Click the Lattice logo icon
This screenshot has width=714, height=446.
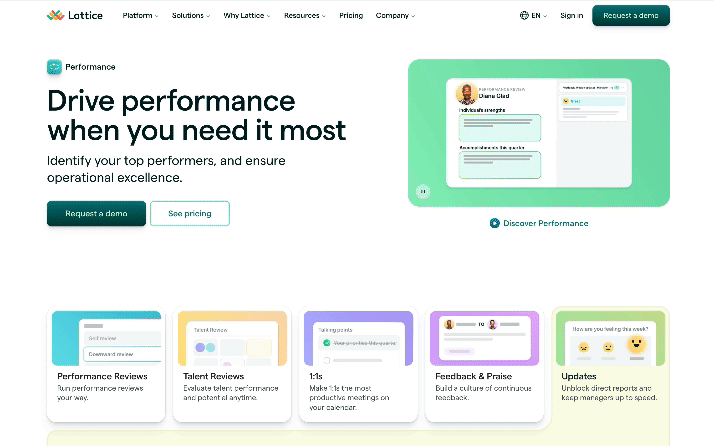56,15
